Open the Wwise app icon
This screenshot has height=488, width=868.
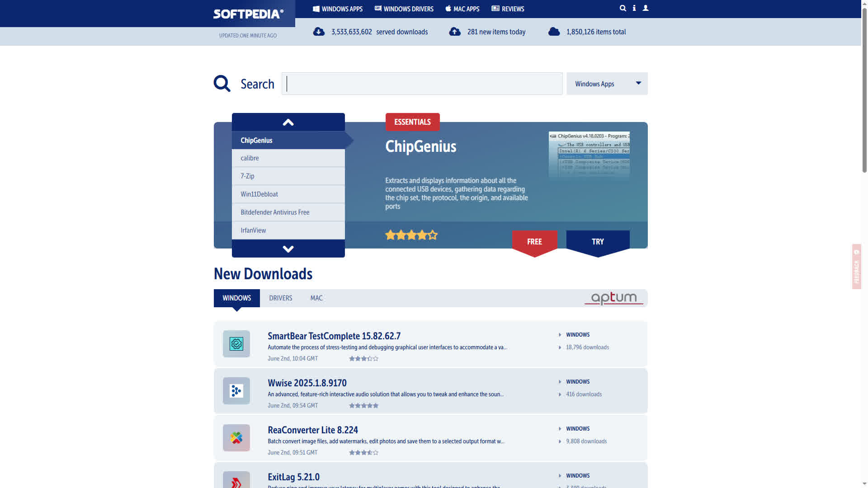click(x=236, y=391)
